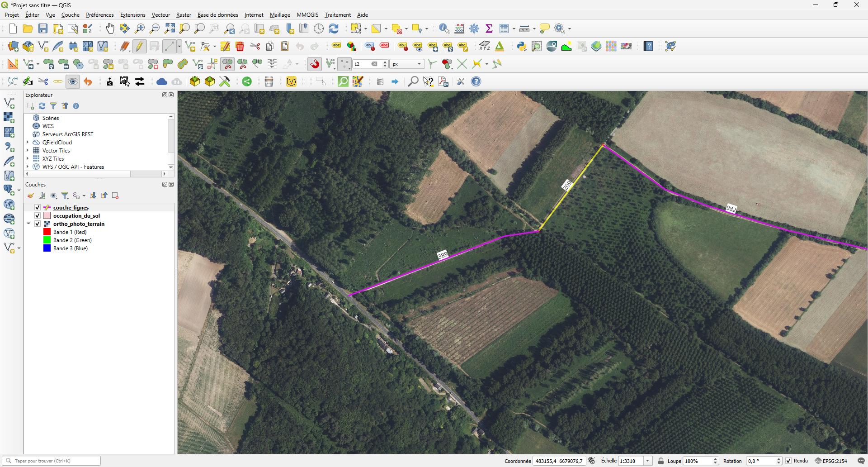Hide the couche_lignes layer

[x=37, y=207]
